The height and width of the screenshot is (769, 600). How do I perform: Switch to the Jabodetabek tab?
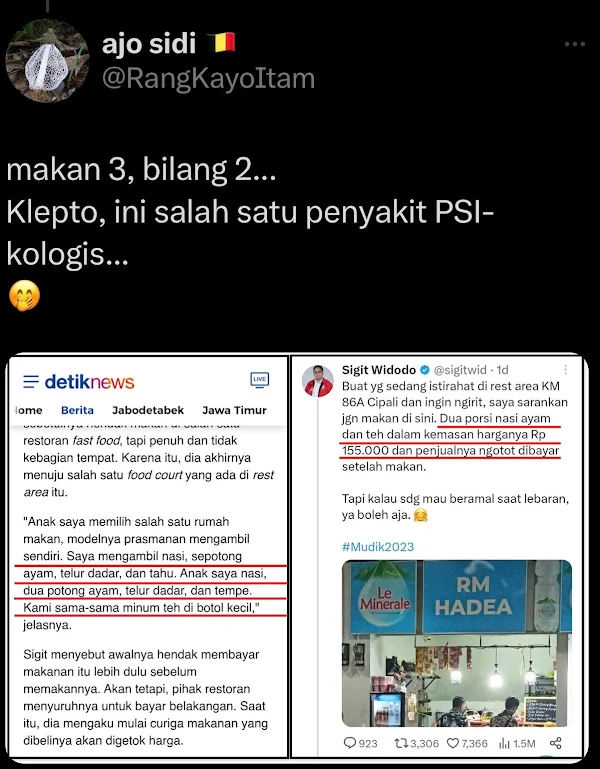[x=148, y=410]
